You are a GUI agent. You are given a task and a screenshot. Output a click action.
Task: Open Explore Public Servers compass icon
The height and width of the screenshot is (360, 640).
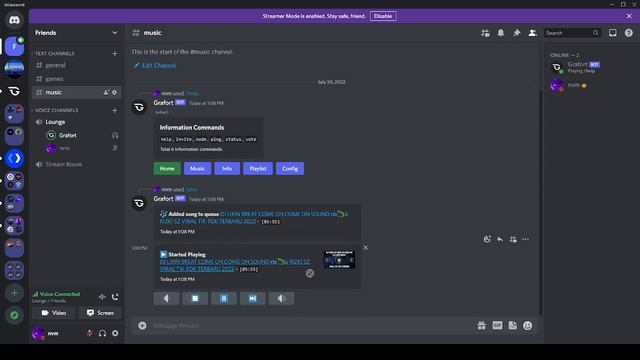tap(14, 315)
